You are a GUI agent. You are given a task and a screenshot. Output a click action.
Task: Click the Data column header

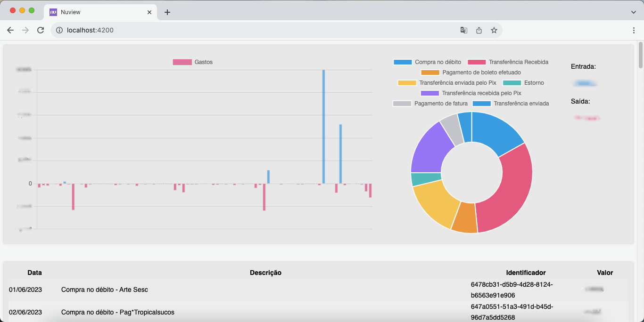click(x=34, y=273)
